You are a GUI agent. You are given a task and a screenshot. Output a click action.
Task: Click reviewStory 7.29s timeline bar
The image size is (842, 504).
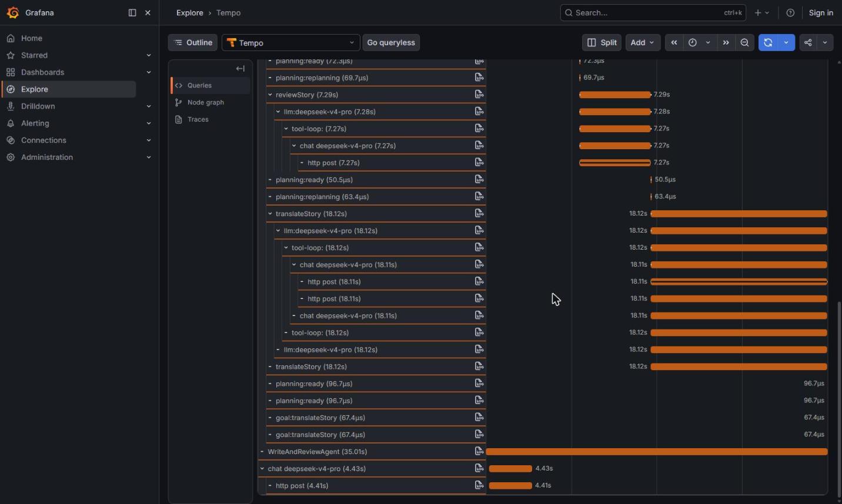tap(615, 95)
